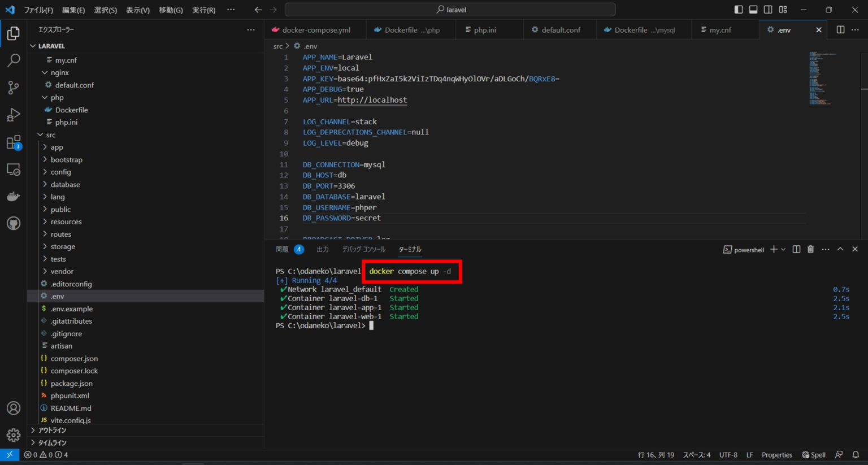868x465 pixels.
Task: Open the Remote Explorer view
Action: [x=13, y=169]
